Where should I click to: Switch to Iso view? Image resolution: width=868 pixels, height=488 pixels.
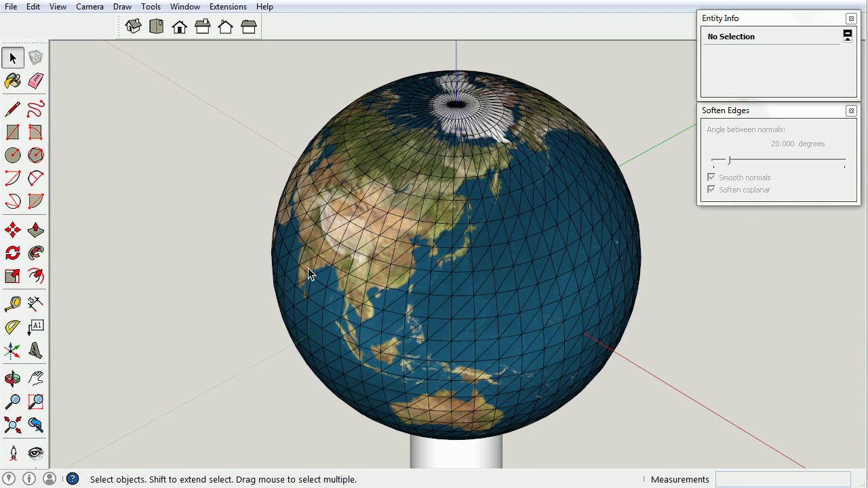[134, 26]
